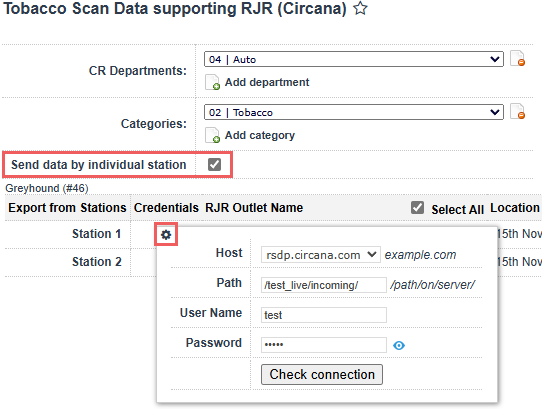Click the Check connection button
This screenshot has height=409, width=542.
[322, 374]
